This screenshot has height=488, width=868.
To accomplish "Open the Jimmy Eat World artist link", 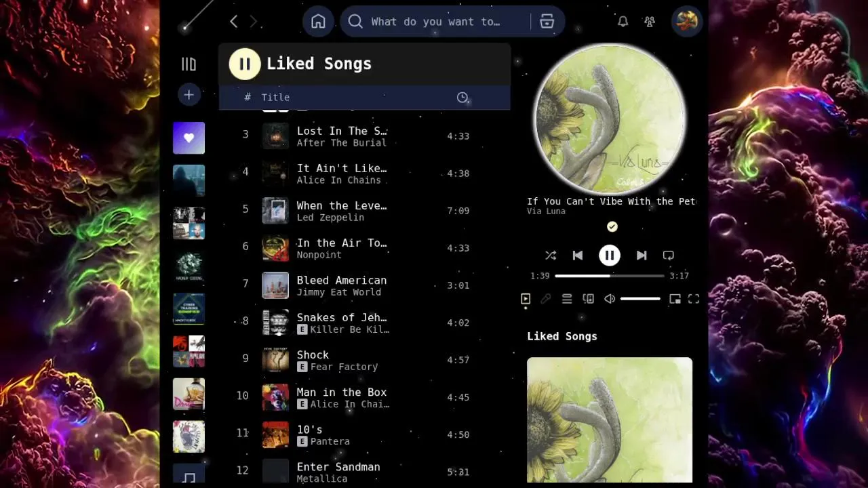I will tap(338, 292).
